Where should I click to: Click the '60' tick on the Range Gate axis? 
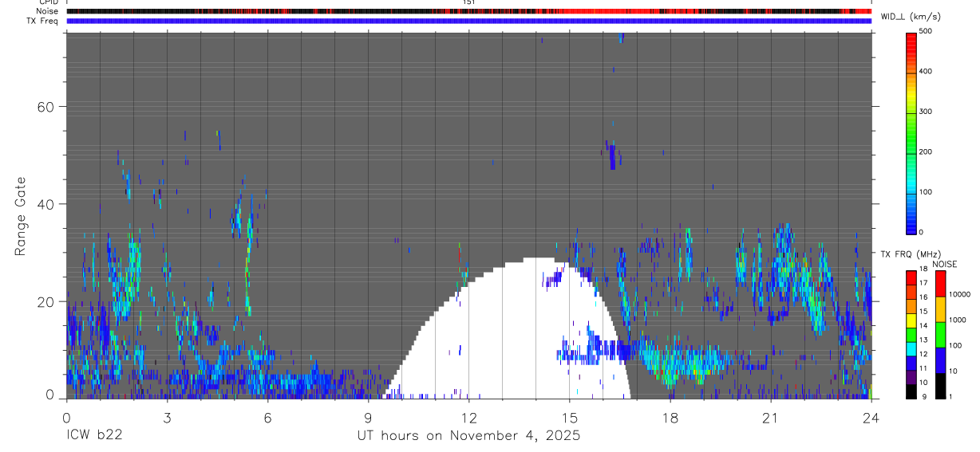pos(45,107)
